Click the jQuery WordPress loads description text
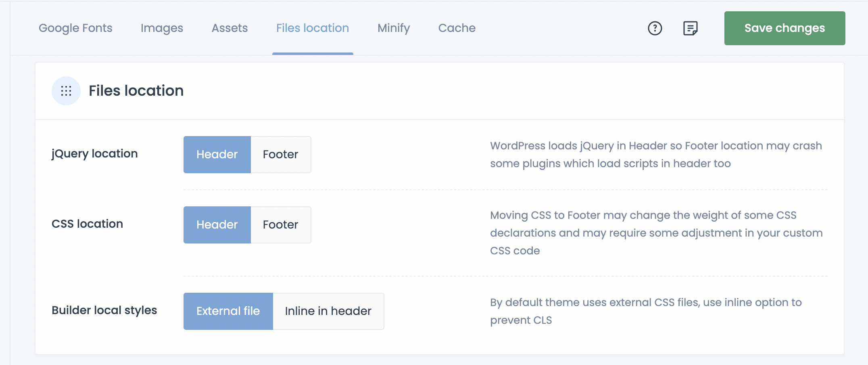The height and width of the screenshot is (365, 868). click(x=656, y=155)
